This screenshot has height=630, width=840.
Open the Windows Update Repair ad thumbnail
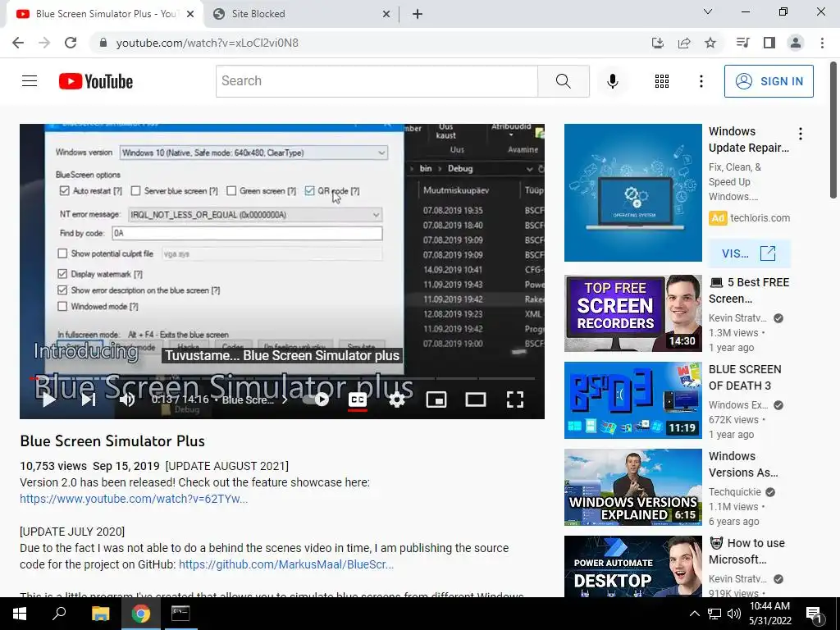[x=632, y=193]
